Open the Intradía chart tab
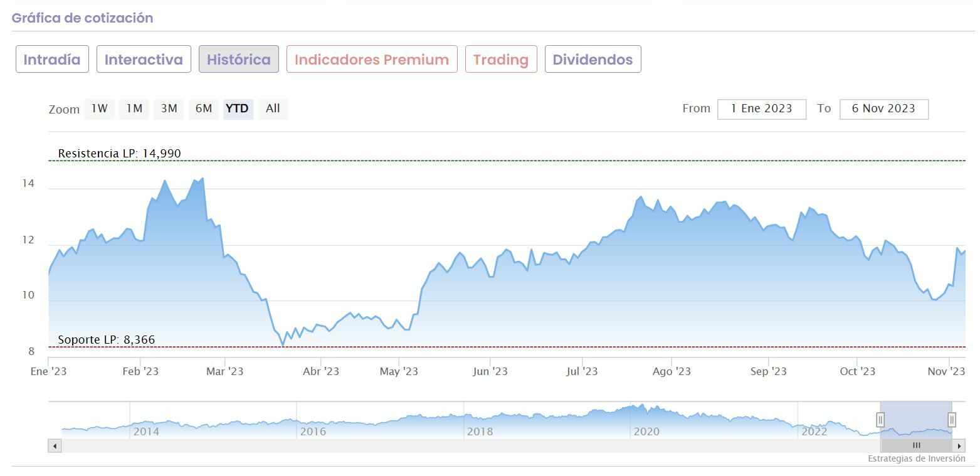Screen dimensions: 980x476 coord(52,60)
